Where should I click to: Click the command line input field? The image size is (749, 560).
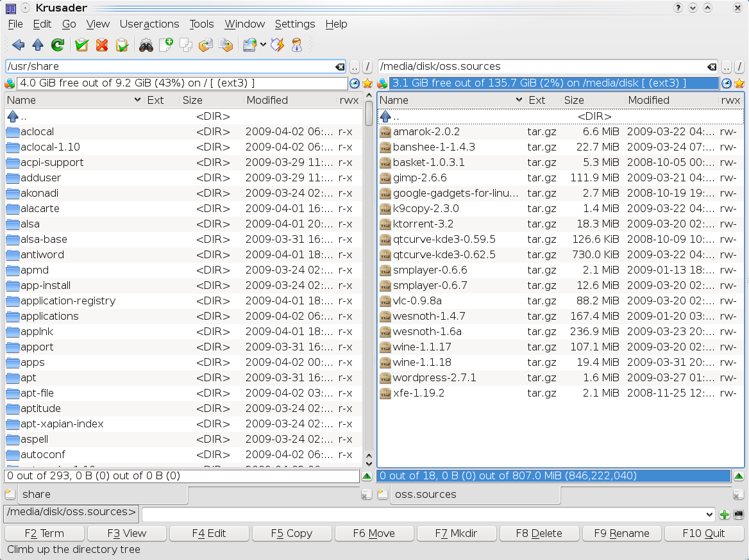pyautogui.click(x=423, y=514)
